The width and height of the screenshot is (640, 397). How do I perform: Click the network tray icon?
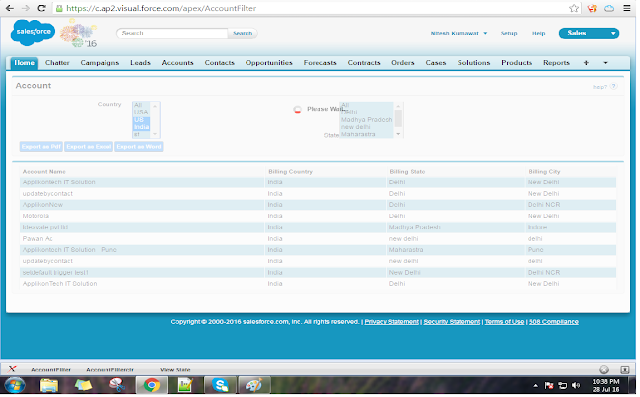(562, 385)
